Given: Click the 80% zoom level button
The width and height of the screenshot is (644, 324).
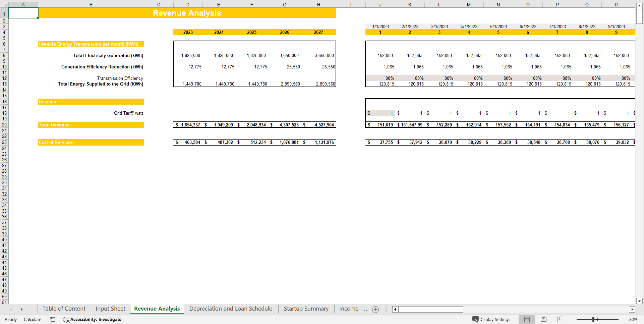Looking at the screenshot, I should pos(634,319).
